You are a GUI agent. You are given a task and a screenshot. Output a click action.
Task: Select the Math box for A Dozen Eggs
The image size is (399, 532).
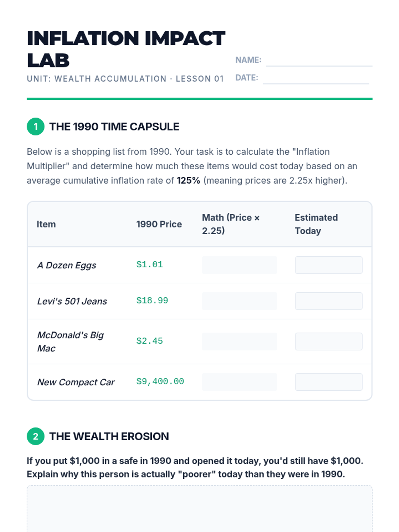click(x=239, y=265)
